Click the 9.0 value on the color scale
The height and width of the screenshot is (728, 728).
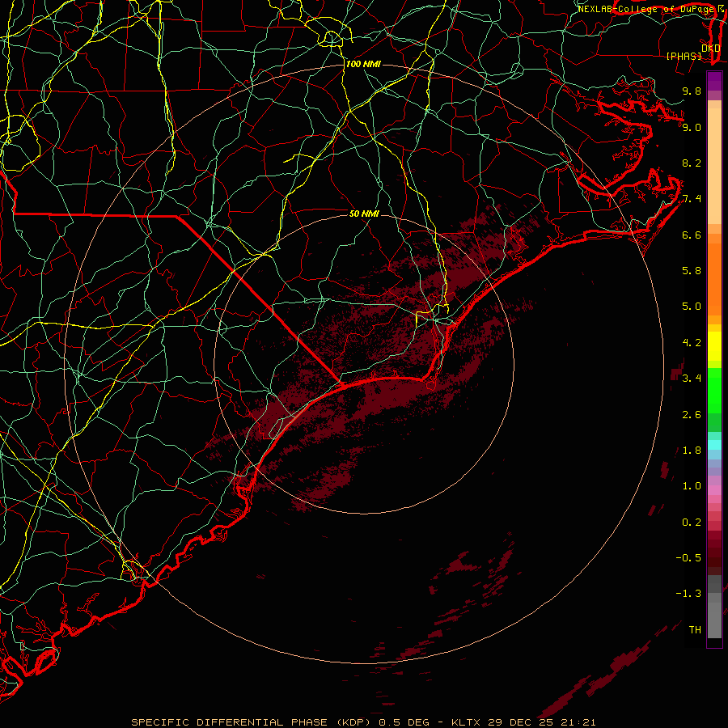(692, 127)
